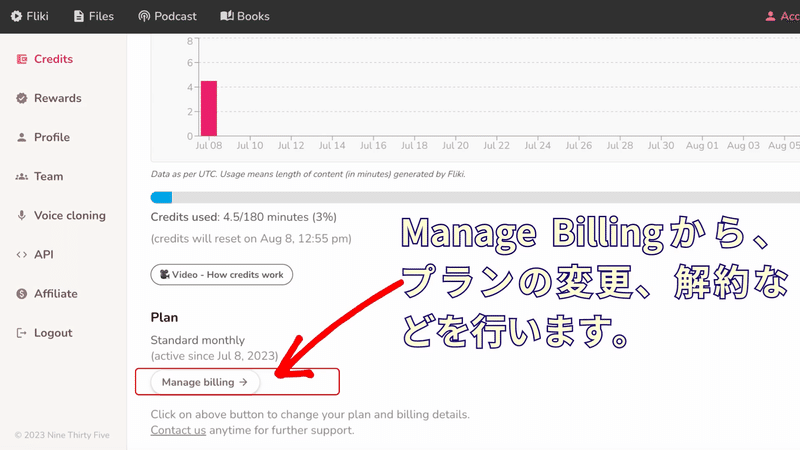Click 'Data as per UTC' note text
800x450 pixels.
(x=308, y=174)
